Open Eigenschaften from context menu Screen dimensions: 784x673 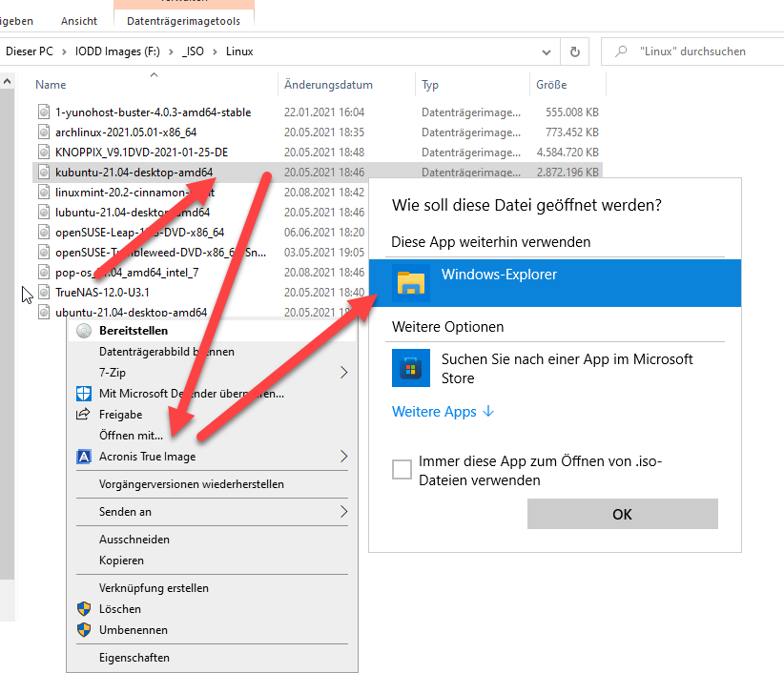point(212,658)
